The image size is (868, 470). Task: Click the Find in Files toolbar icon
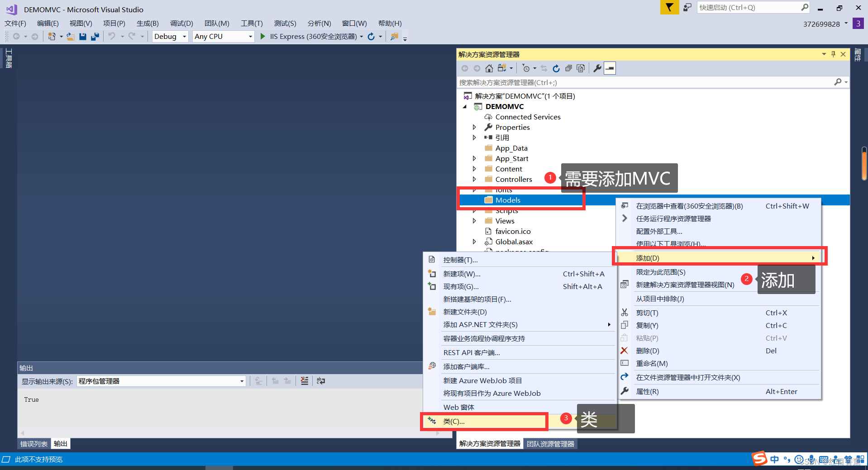pyautogui.click(x=395, y=37)
